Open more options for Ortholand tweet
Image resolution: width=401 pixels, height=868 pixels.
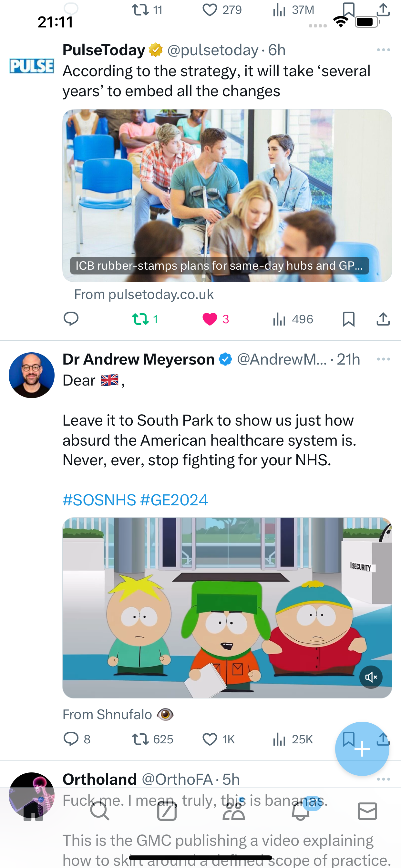[x=384, y=779]
